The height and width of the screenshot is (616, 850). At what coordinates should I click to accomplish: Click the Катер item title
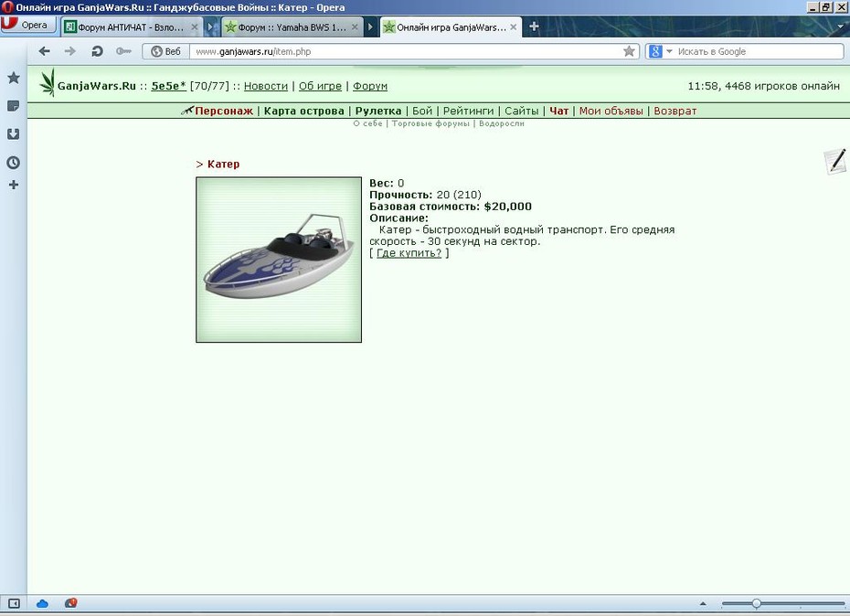click(223, 164)
